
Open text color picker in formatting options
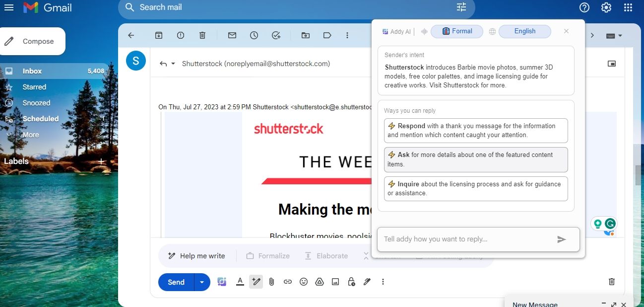pyautogui.click(x=240, y=282)
